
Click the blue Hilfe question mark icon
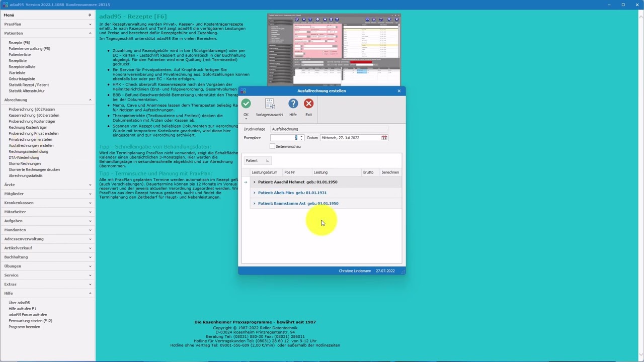coord(293,104)
